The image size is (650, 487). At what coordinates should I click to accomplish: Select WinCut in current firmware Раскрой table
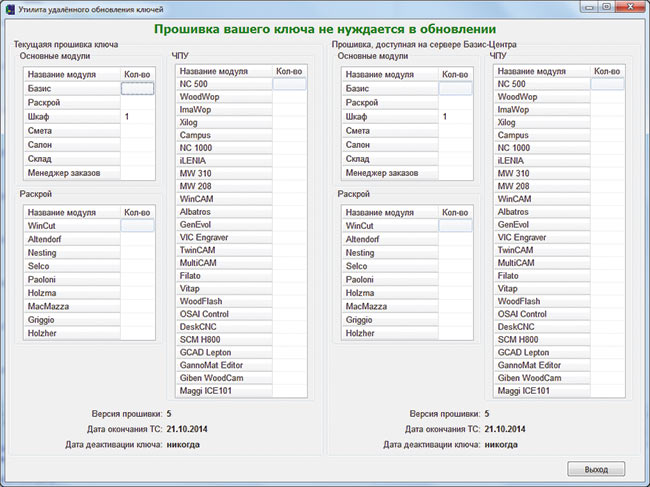(71, 227)
